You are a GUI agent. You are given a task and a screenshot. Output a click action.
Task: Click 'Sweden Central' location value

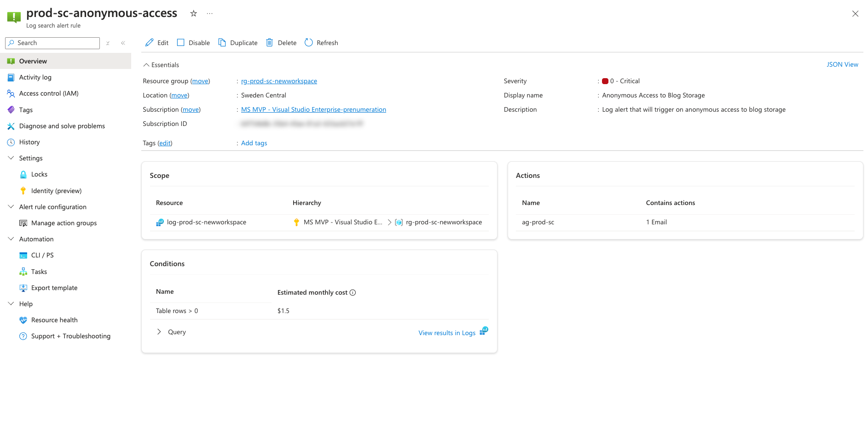click(264, 95)
